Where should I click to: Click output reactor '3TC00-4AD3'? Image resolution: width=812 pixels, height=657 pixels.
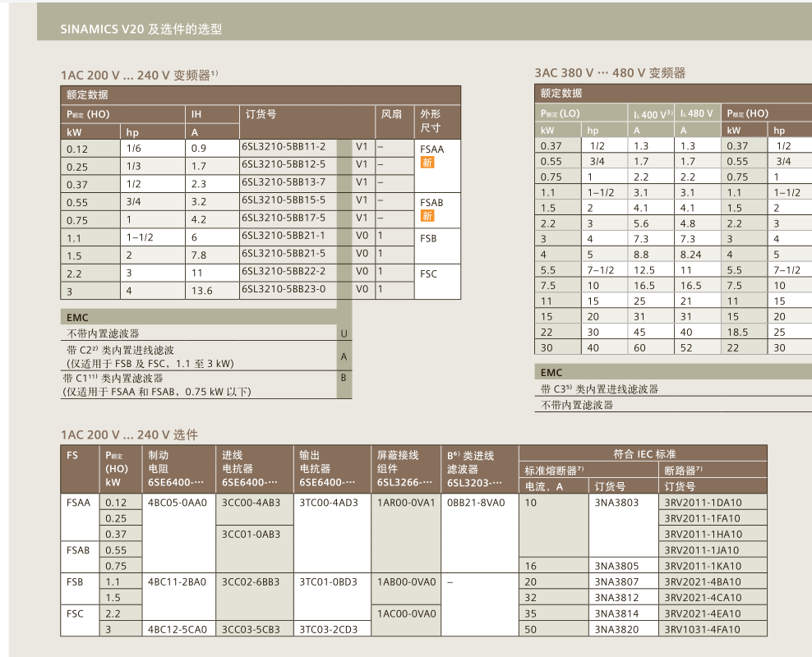[328, 503]
